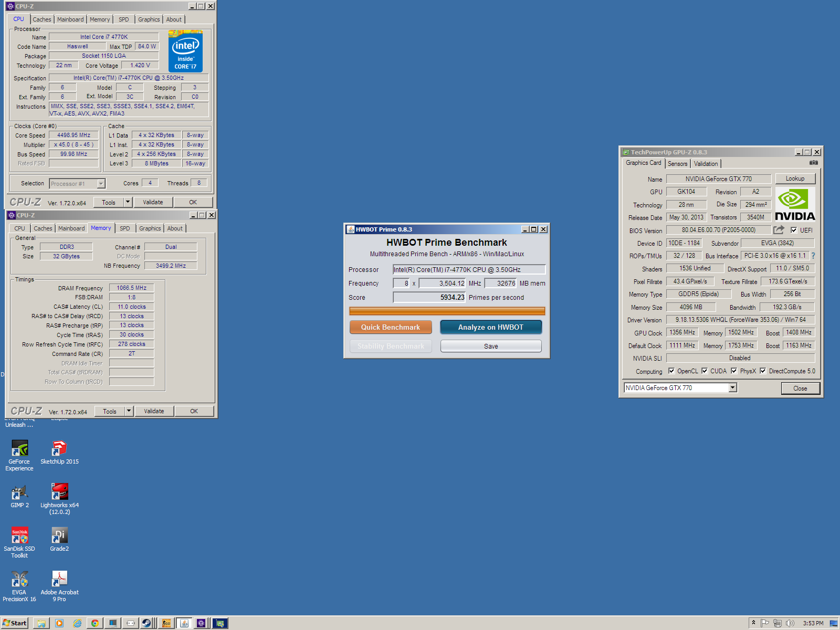Image resolution: width=840 pixels, height=630 pixels.
Task: Switch to the Caches tab in the upper CPU-Z window
Action: [x=42, y=19]
